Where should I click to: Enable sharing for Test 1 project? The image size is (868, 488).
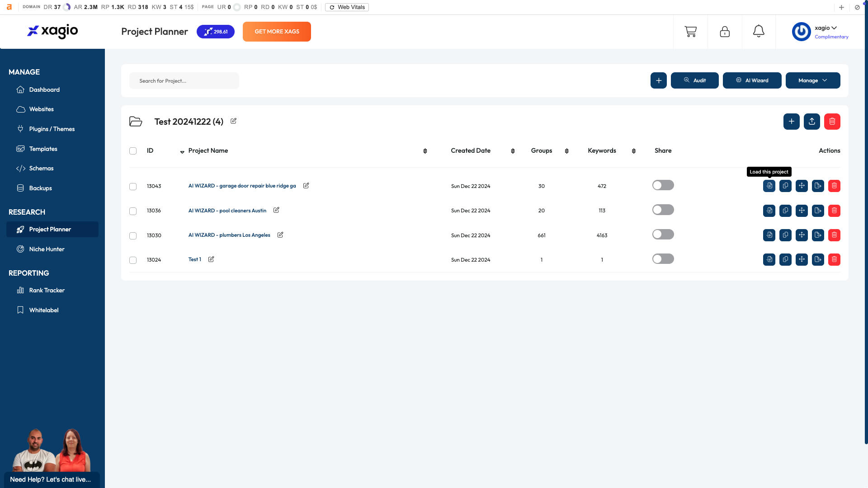tap(663, 259)
